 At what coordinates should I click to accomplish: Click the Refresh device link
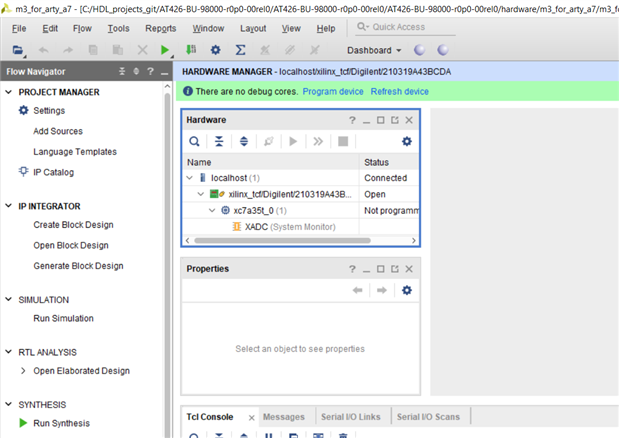(x=399, y=91)
